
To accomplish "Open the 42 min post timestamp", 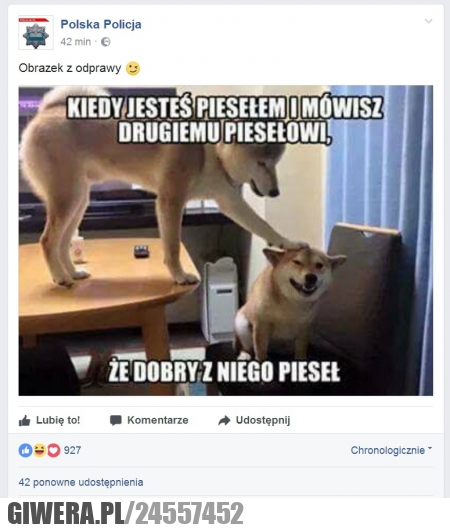I will pos(76,41).
